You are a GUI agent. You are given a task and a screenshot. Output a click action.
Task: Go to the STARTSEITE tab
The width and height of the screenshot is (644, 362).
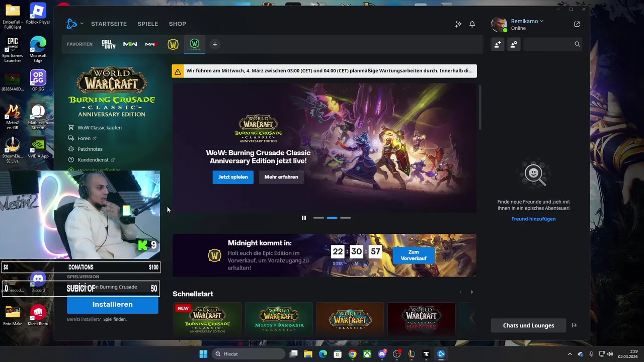[109, 24]
